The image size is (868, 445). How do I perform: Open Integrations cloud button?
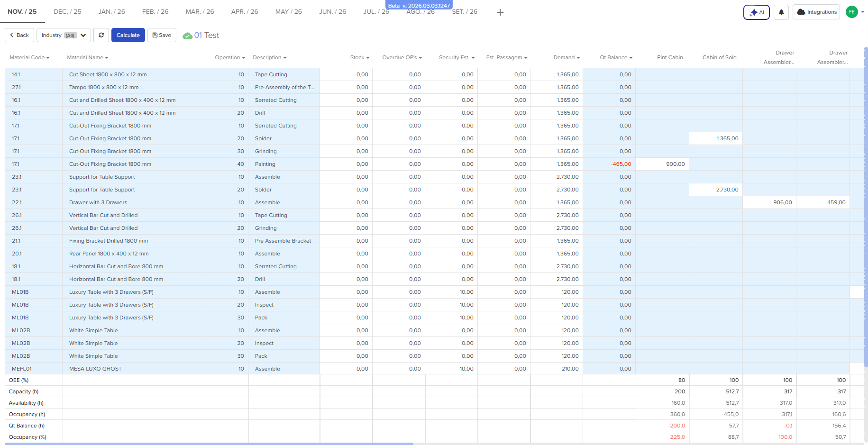point(816,12)
